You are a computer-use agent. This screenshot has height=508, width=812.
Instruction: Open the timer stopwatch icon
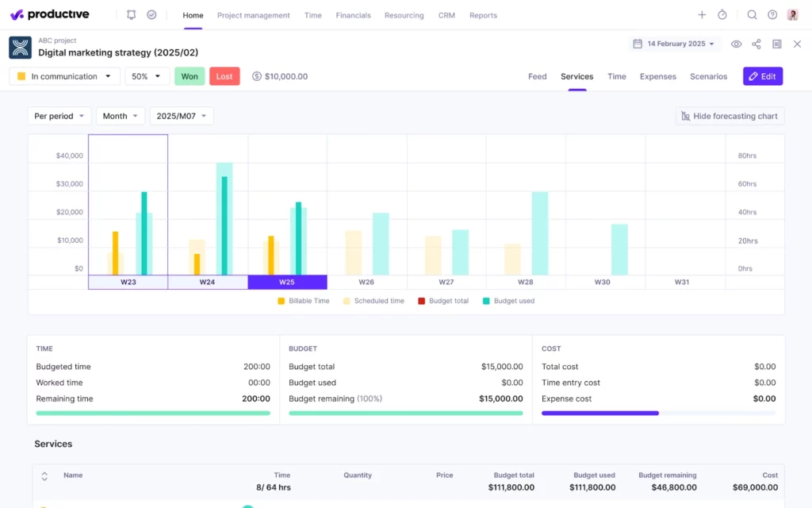(x=722, y=15)
